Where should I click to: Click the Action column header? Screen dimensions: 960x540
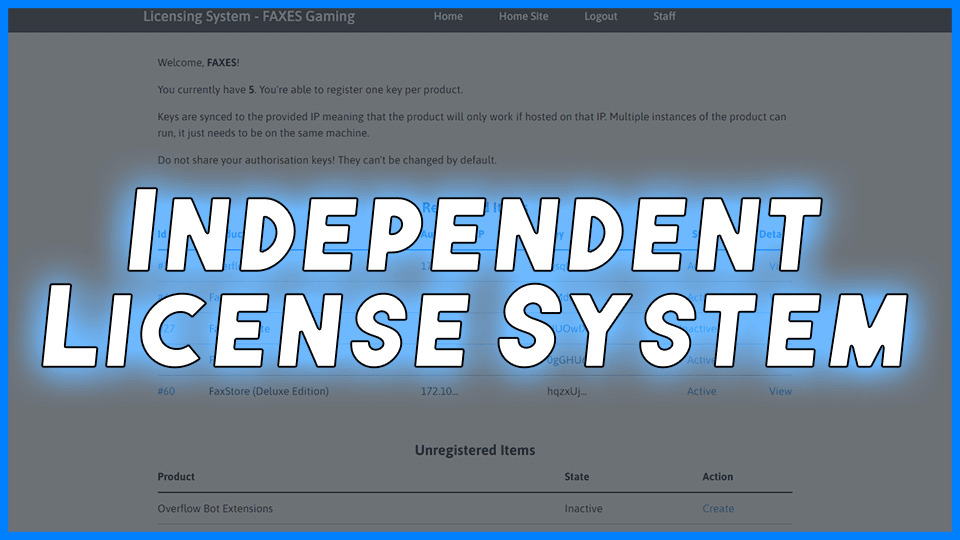point(718,477)
